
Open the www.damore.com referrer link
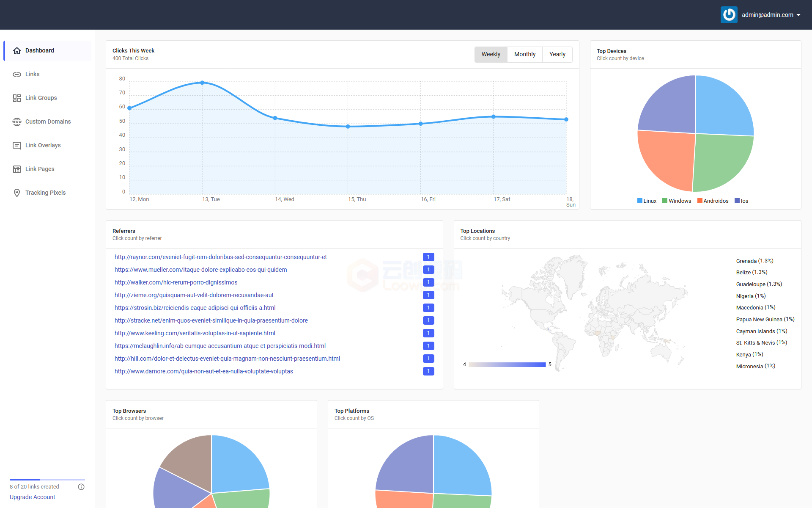tap(204, 371)
